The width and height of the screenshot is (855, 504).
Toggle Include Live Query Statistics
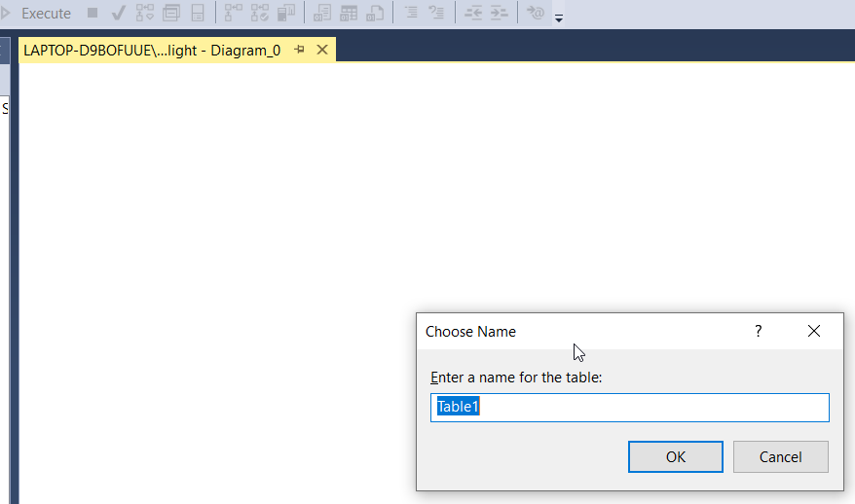(260, 14)
